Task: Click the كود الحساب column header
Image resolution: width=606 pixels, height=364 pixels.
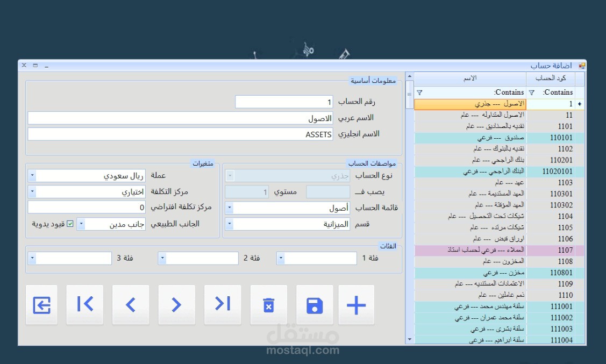Action: click(x=551, y=78)
